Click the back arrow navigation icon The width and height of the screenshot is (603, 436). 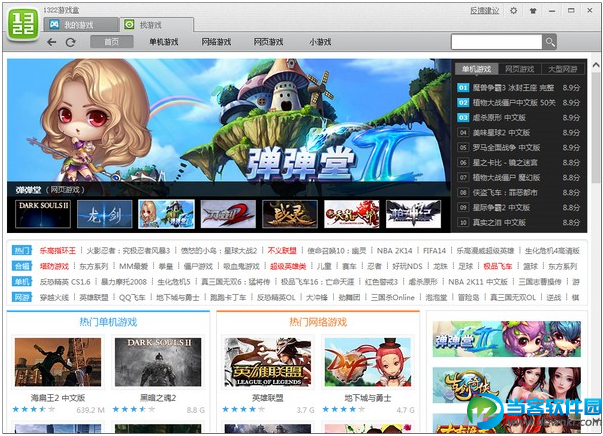tap(49, 42)
